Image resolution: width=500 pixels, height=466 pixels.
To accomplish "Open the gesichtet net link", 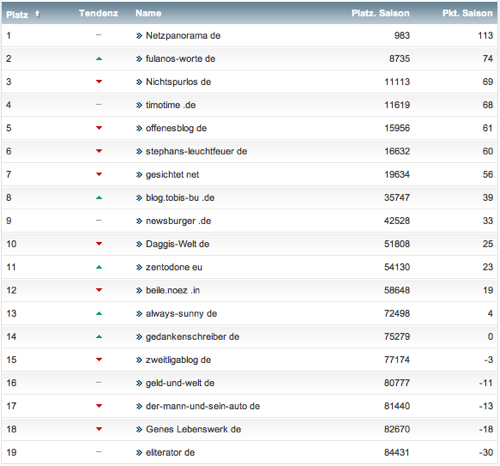I will (x=172, y=174).
